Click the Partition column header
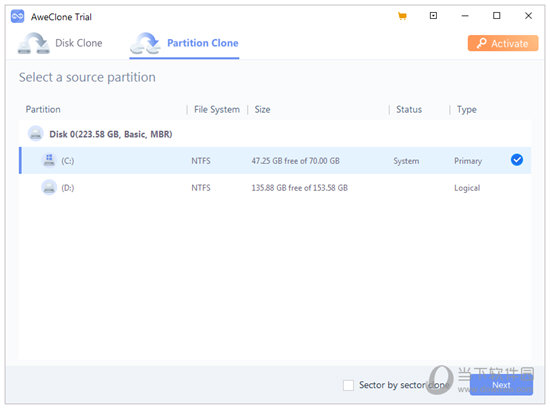550x409 pixels. pos(43,109)
